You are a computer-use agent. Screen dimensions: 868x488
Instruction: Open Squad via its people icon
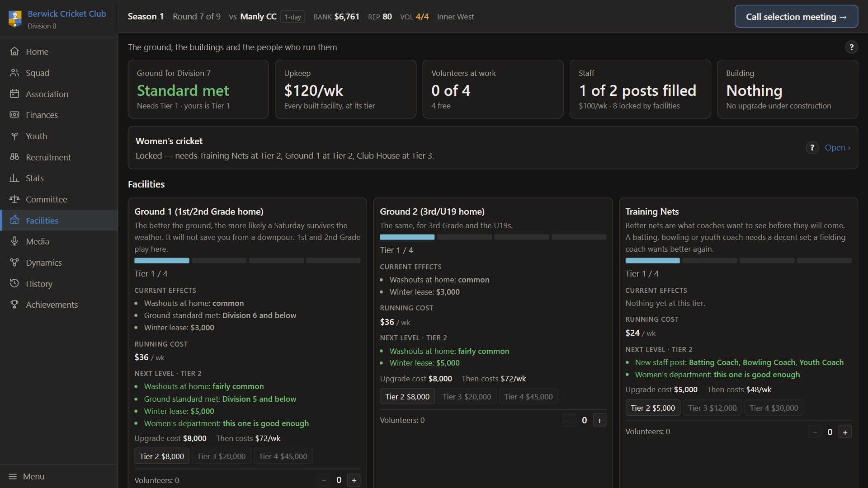click(x=14, y=73)
